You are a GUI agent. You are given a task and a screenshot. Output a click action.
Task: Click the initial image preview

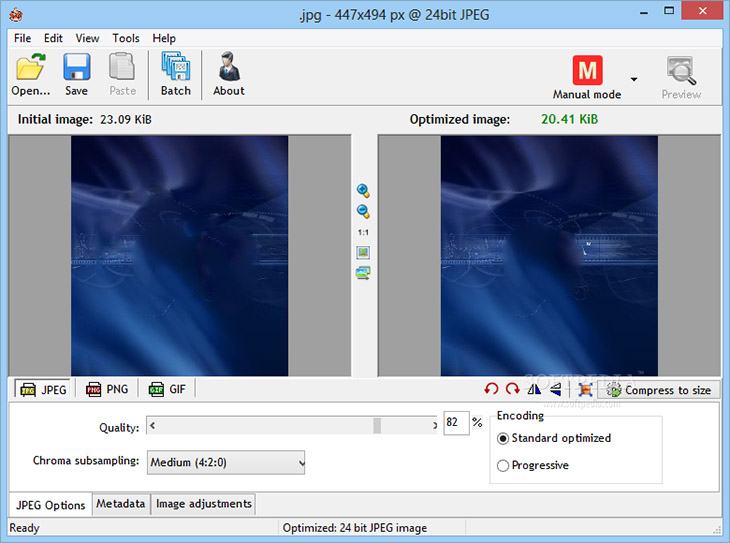(x=180, y=256)
